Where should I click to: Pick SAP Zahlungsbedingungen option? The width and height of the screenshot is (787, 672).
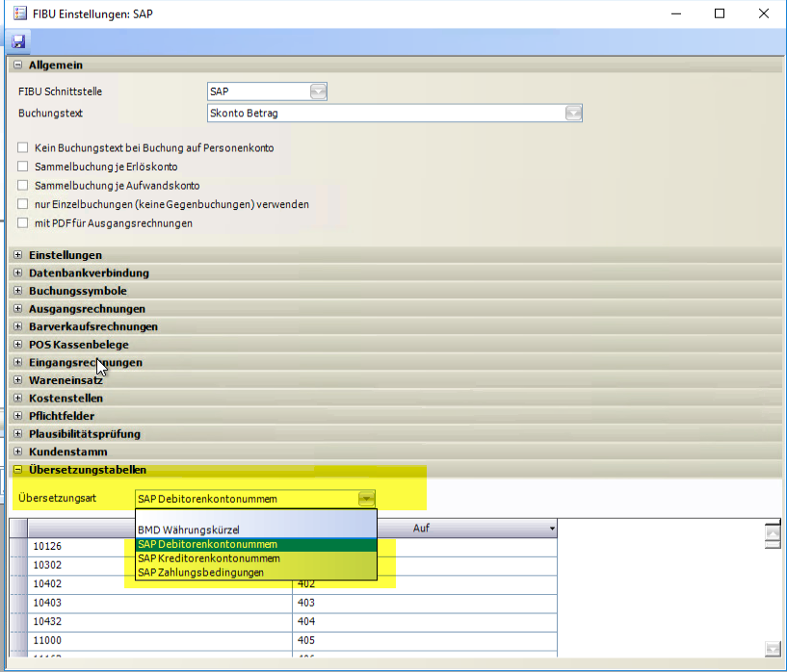[x=200, y=572]
